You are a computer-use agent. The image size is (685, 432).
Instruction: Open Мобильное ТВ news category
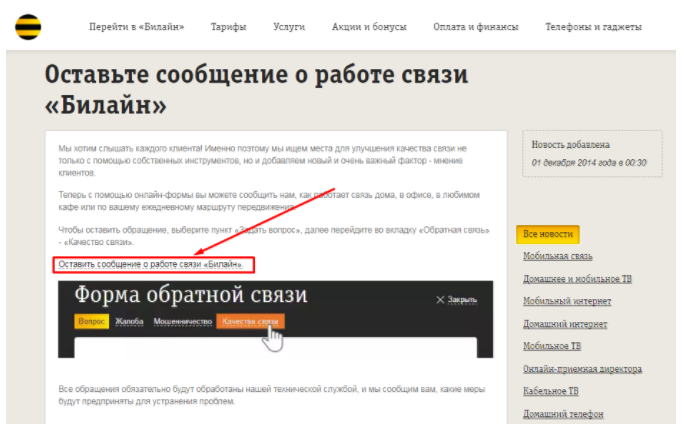click(x=552, y=346)
